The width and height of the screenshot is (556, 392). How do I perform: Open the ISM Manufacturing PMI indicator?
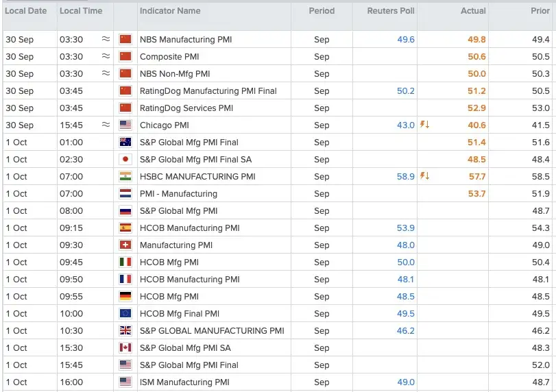[184, 382]
